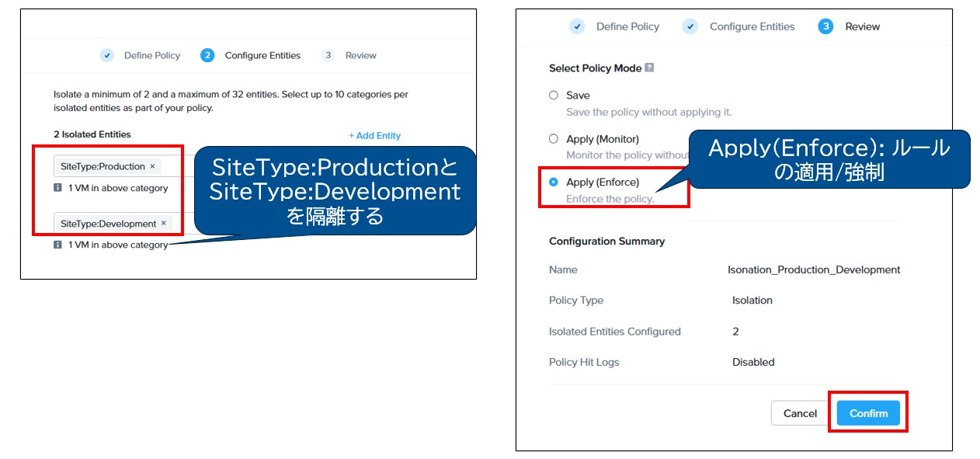Click info icon below SiteType:Development entity
This screenshot has width=980, height=459.
tap(58, 245)
